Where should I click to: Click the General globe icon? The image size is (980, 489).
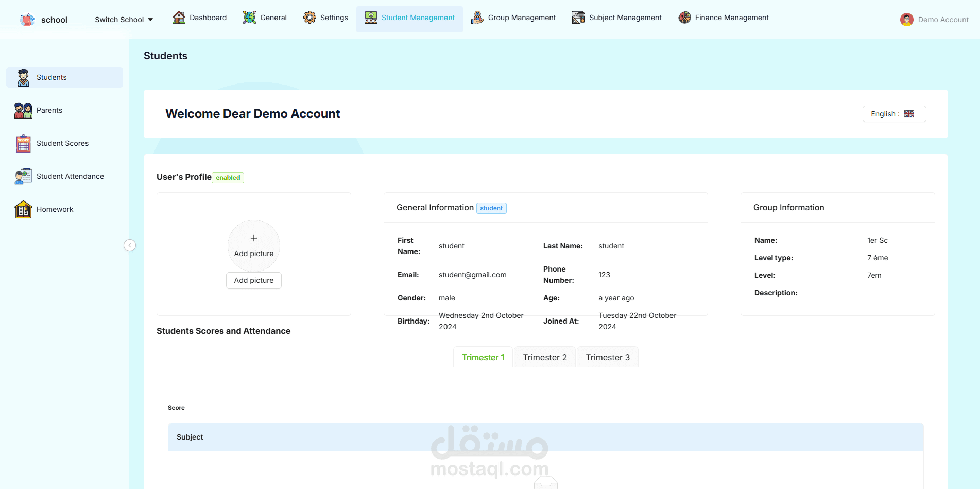point(249,18)
